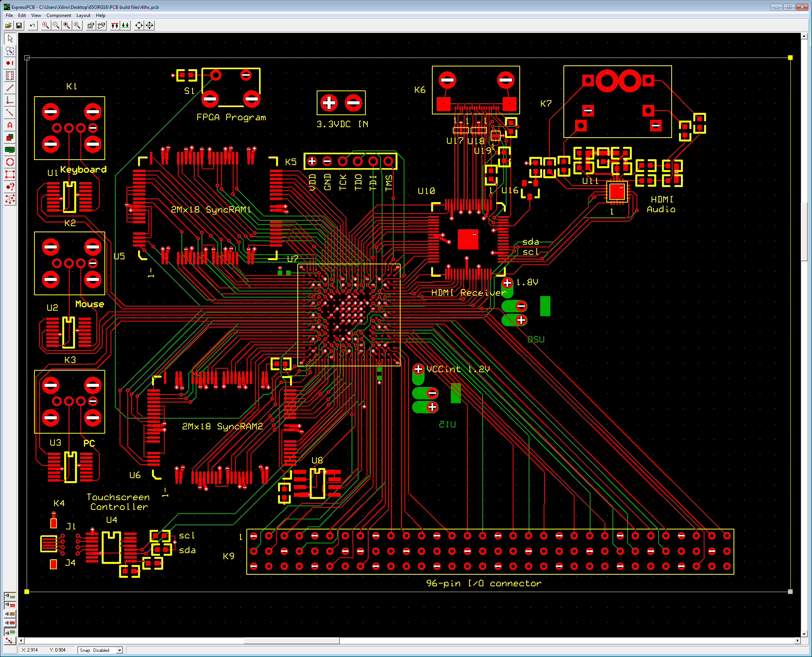Toggle top copper layer visibility button
The image size is (812, 657).
click(10, 605)
